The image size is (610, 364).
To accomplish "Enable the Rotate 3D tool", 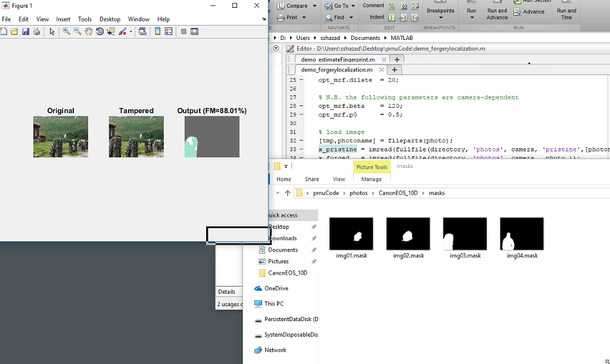I will pos(99,32).
